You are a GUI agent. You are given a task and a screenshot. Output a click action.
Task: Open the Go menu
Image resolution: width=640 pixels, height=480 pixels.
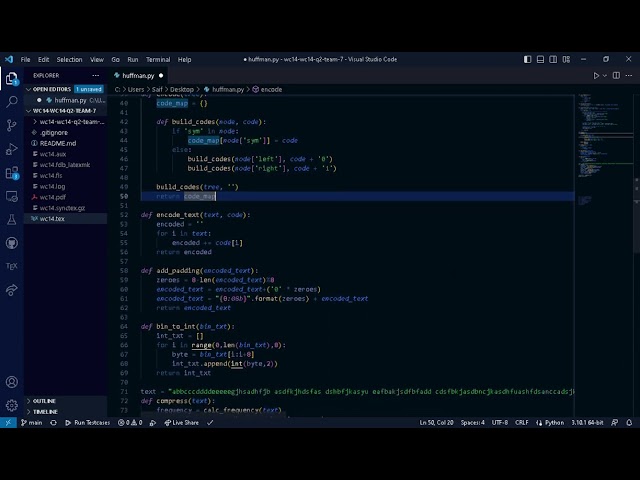(x=116, y=60)
